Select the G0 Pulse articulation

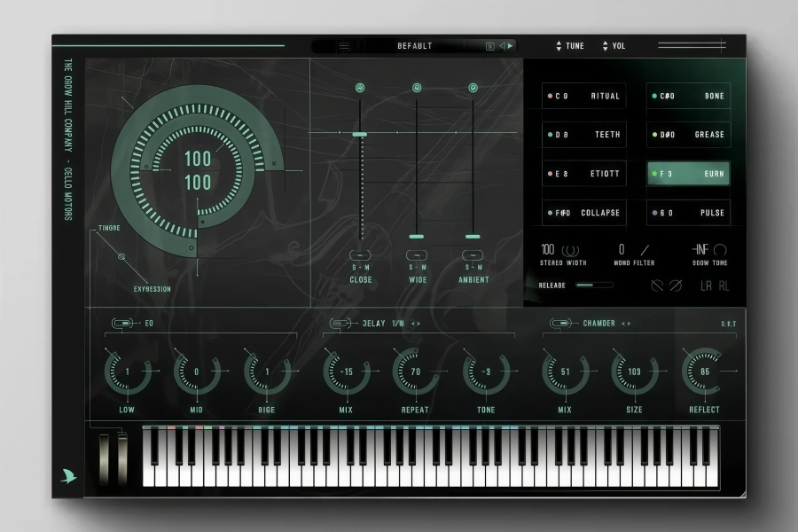coord(688,213)
